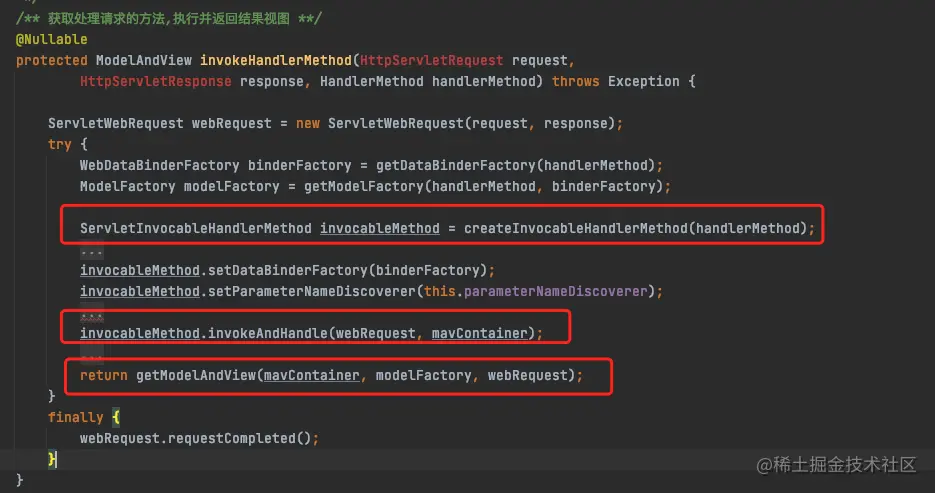This screenshot has height=493, width=935.
Task: Click mavContainer in the invokeAndHandle call
Action: [x=479, y=333]
